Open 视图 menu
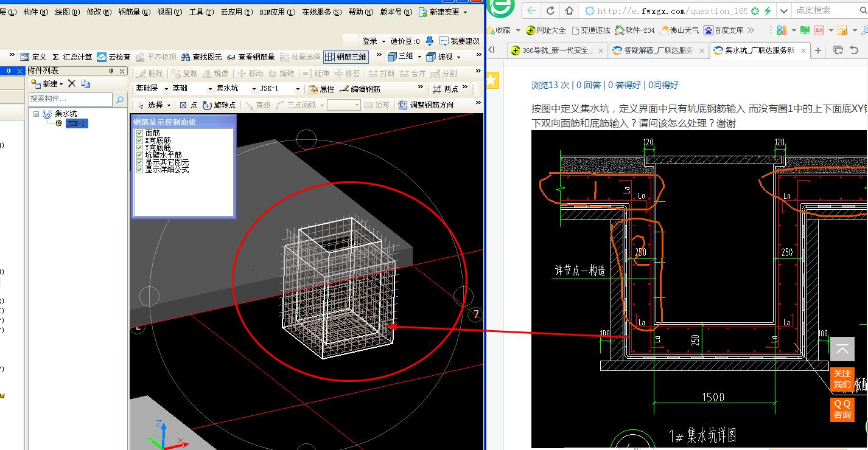This screenshot has height=450, width=868. (169, 12)
